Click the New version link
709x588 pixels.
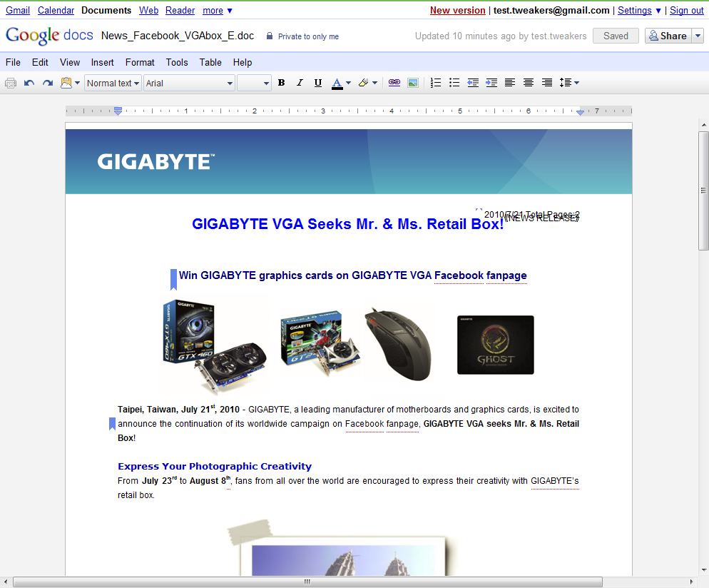pyautogui.click(x=458, y=11)
